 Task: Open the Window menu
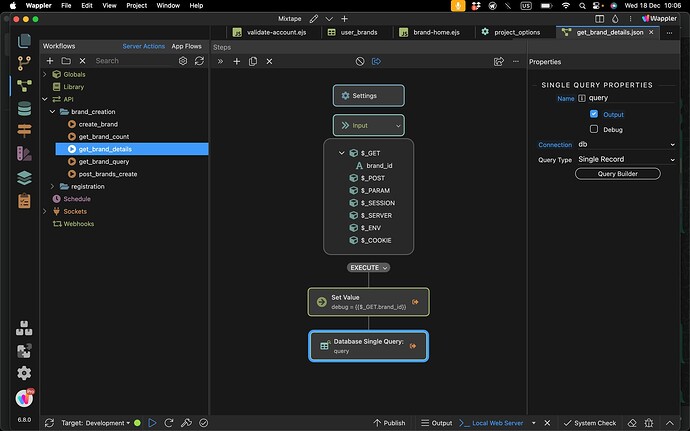coord(168,6)
